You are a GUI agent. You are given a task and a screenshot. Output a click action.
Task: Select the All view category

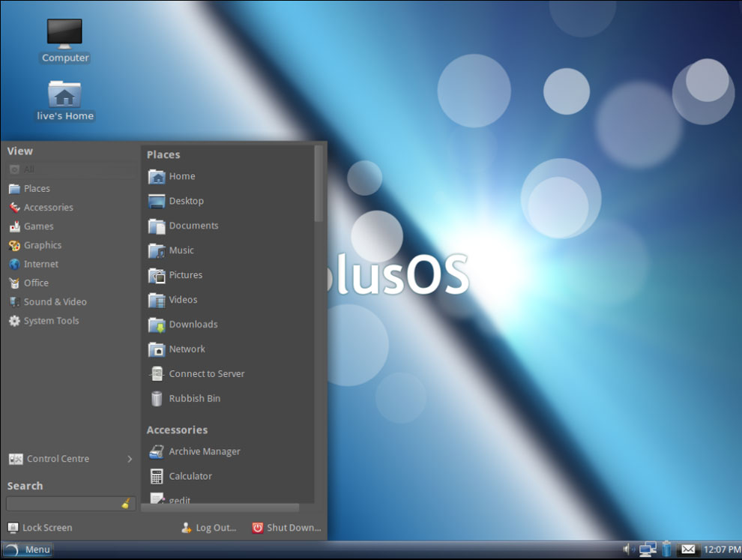coord(71,169)
